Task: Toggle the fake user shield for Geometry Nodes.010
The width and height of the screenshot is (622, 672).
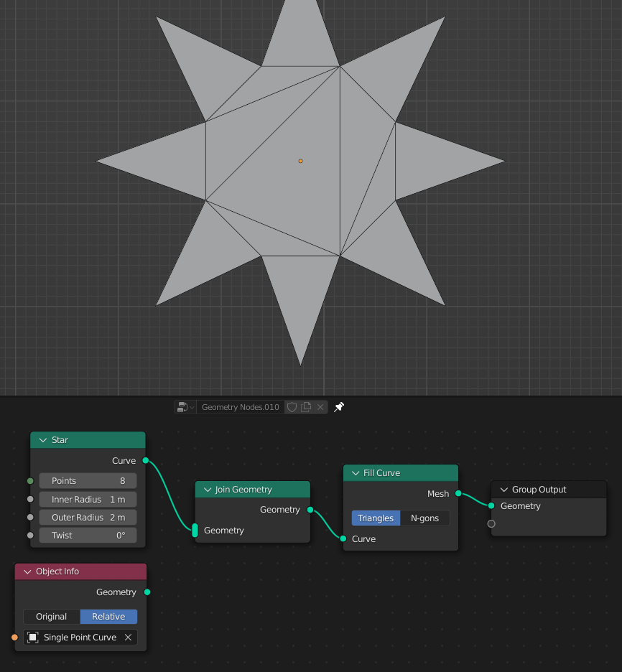Action: [x=292, y=407]
